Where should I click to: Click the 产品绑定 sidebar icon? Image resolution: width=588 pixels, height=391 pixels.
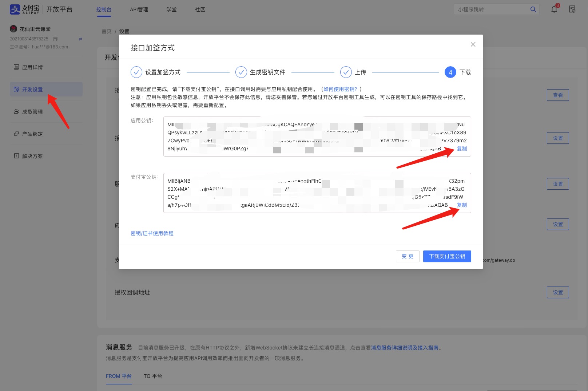(16, 134)
